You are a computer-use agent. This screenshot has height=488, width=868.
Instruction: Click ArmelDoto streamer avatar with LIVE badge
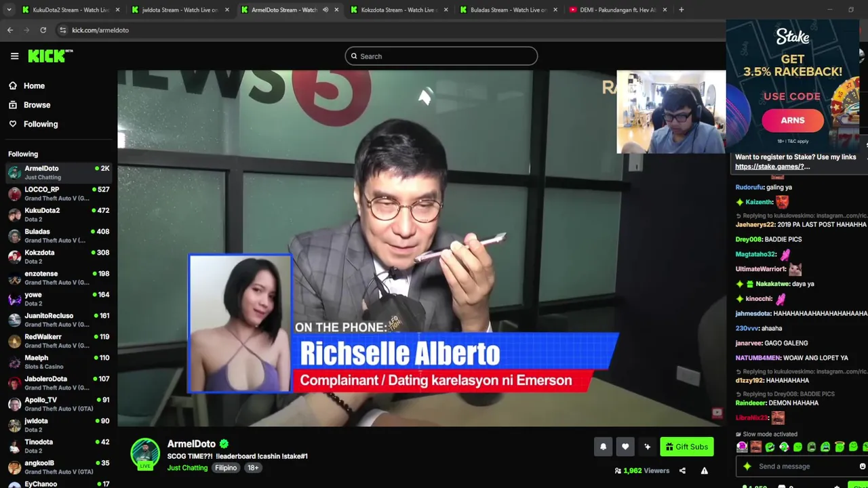(x=145, y=454)
